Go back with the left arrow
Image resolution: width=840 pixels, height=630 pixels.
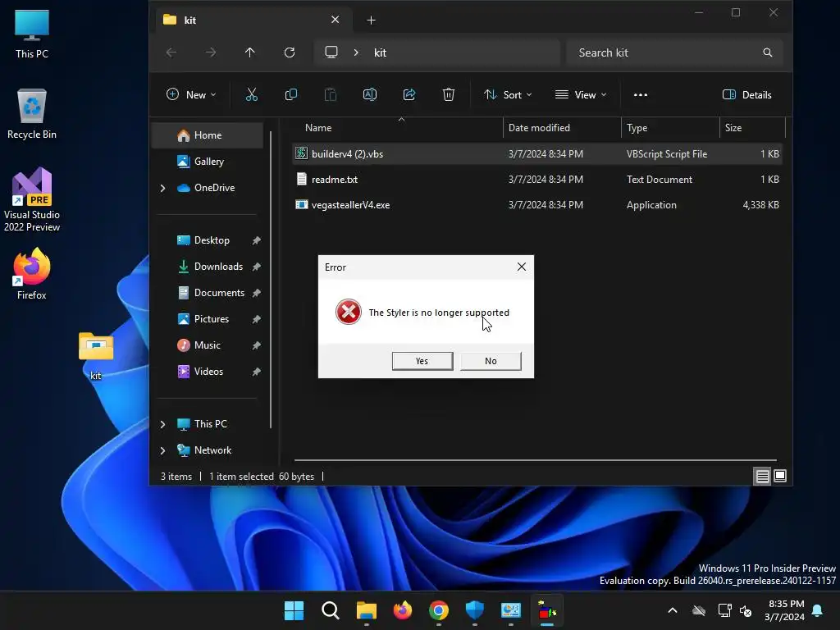pyautogui.click(x=171, y=52)
